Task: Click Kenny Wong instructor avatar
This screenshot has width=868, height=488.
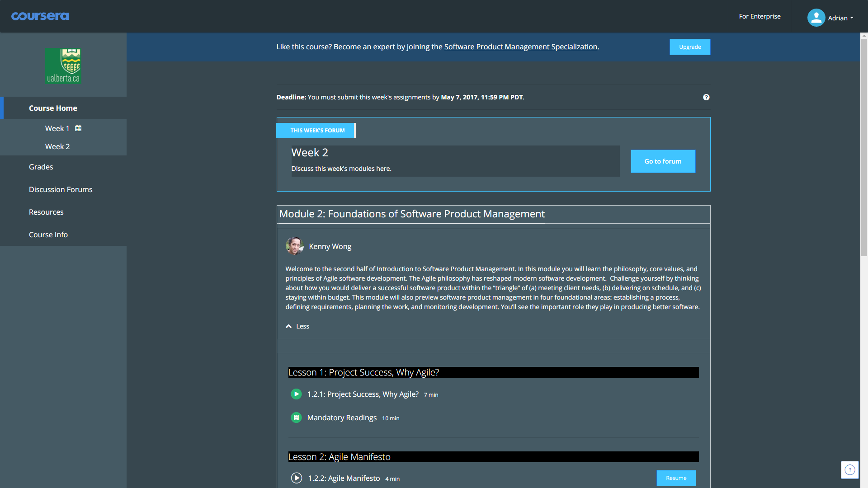Action: click(x=294, y=246)
